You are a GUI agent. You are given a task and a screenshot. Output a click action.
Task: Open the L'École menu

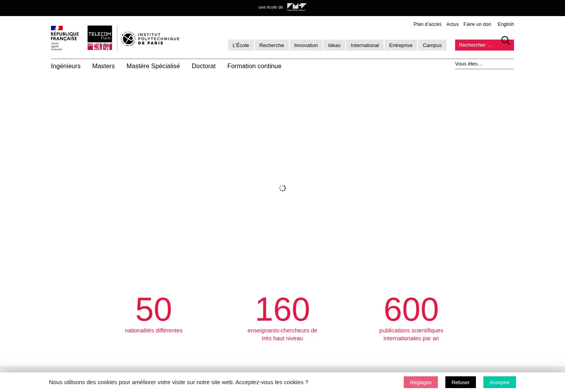tap(241, 45)
